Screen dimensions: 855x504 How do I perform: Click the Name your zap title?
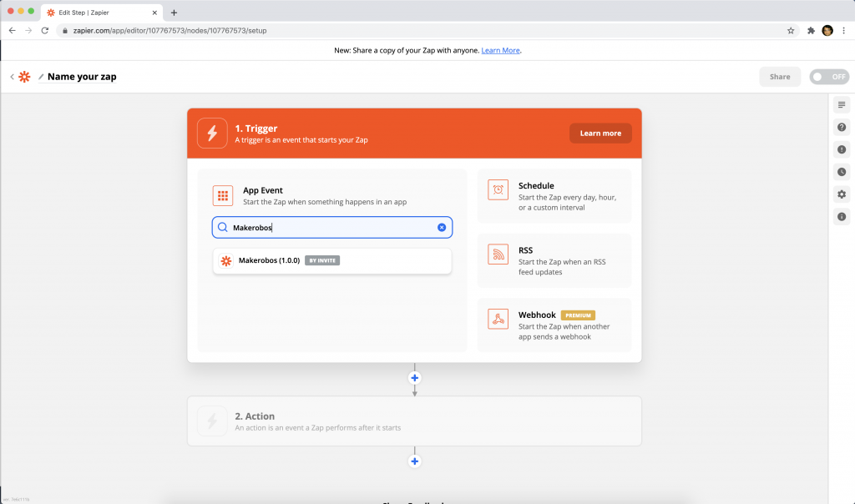(82, 77)
